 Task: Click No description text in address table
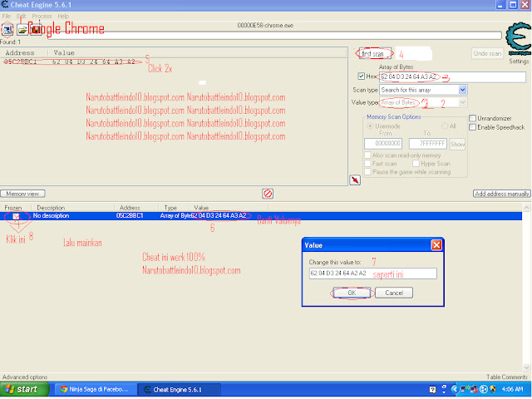pyautogui.click(x=51, y=216)
